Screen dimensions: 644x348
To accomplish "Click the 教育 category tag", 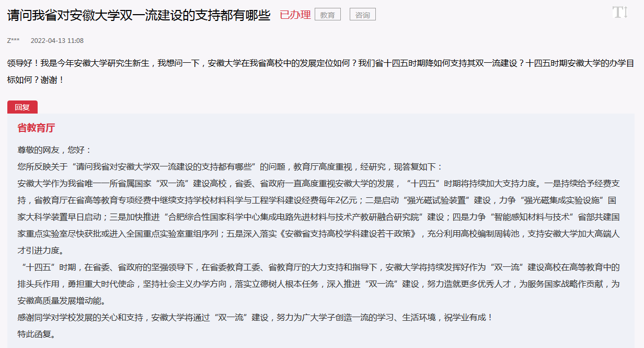I will coord(328,15).
